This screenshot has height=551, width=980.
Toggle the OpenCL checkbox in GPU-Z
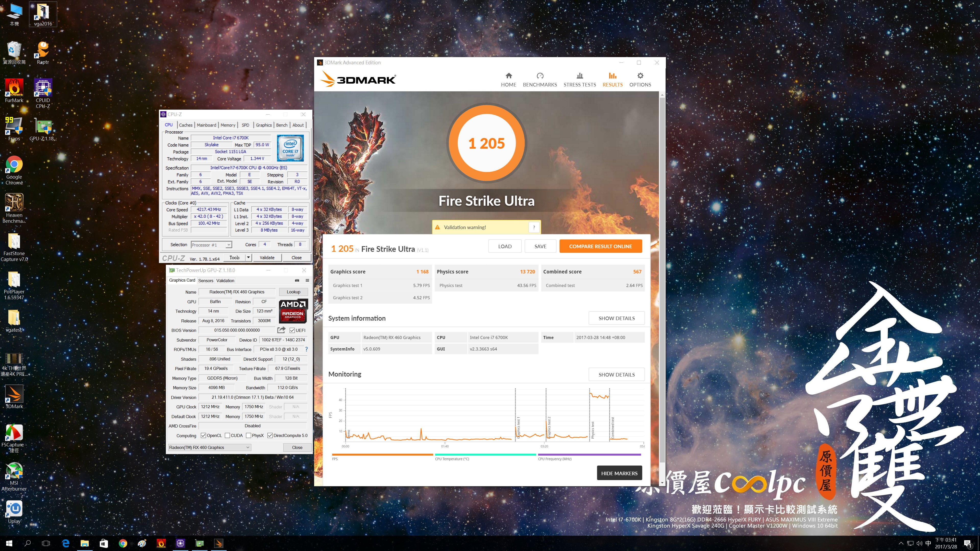(x=203, y=435)
